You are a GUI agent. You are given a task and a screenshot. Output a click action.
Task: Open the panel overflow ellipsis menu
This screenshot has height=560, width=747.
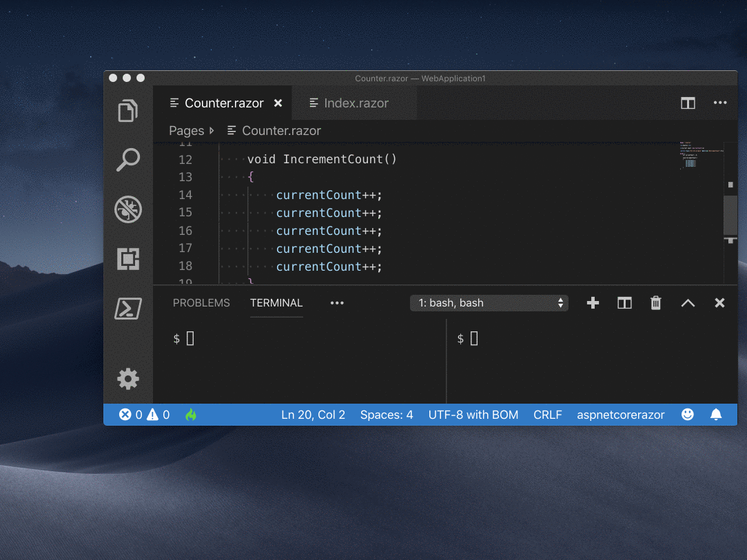click(x=337, y=303)
